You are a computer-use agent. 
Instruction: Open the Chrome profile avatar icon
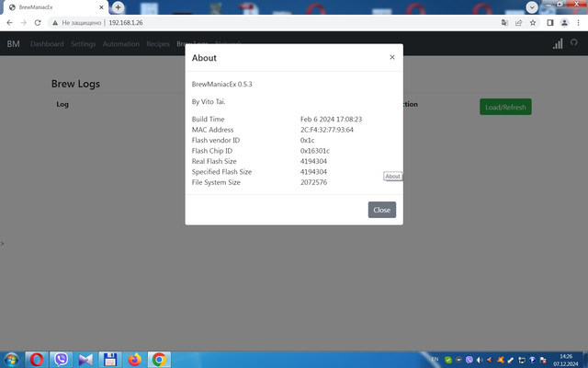coord(564,23)
